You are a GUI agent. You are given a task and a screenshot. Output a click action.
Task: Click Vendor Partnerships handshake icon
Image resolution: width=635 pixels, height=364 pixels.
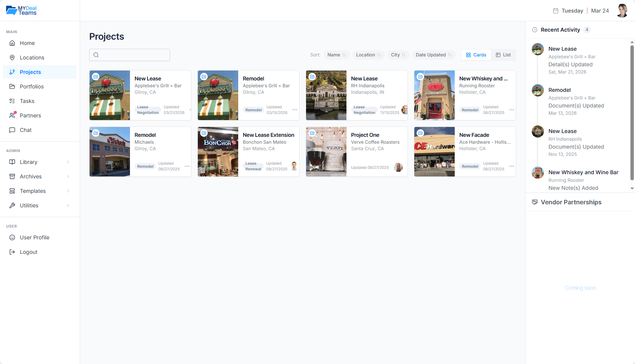pos(535,202)
